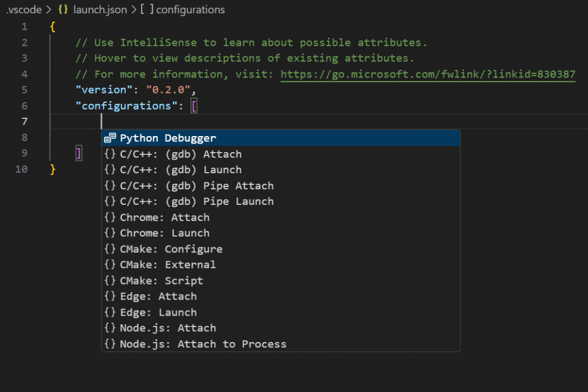Click the Python Debugger snippet icon
Image resolution: width=588 pixels, height=392 pixels.
[110, 138]
